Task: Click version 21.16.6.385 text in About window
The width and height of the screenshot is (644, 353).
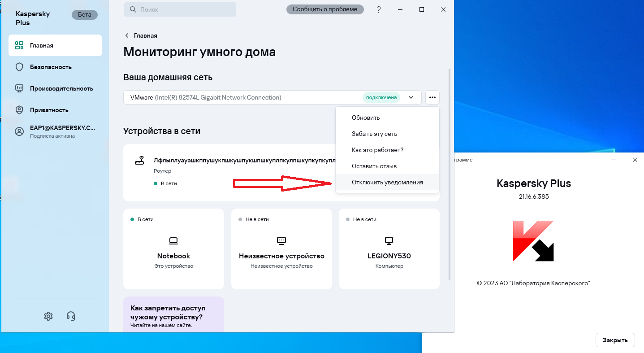Action: [x=533, y=196]
